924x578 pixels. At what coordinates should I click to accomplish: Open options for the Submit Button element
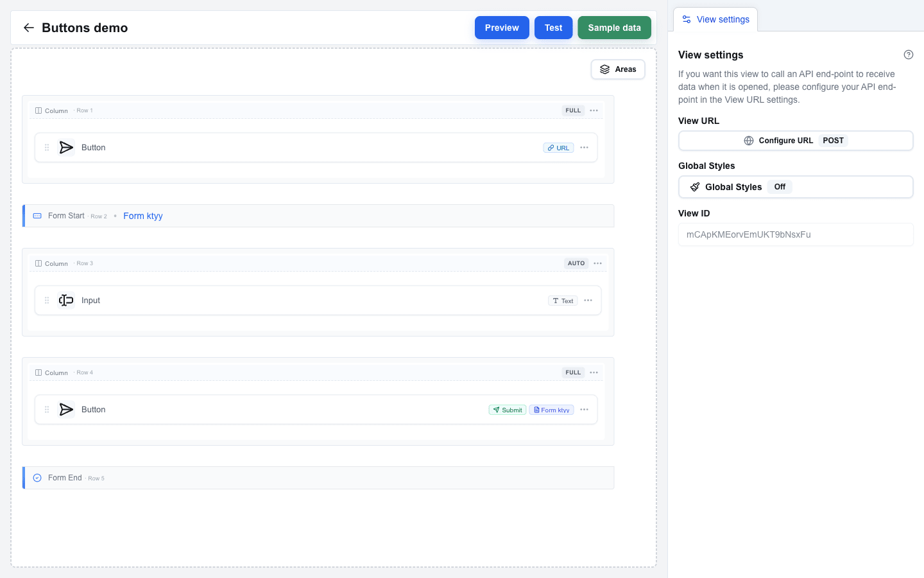point(585,410)
